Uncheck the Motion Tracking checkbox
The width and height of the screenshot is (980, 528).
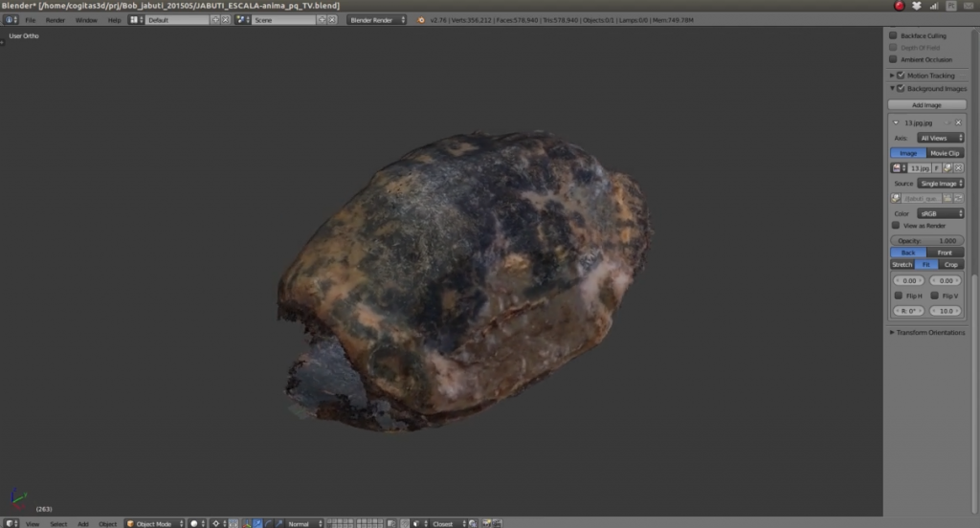pos(901,75)
